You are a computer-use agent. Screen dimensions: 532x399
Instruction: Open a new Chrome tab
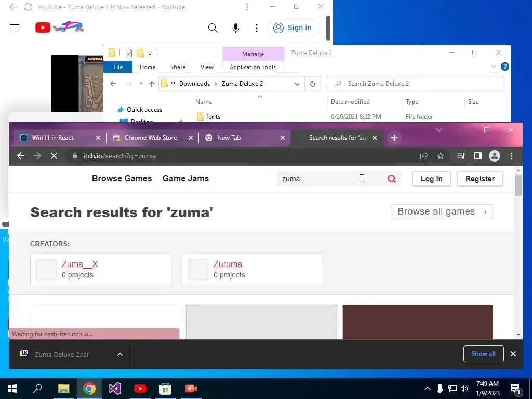click(x=394, y=138)
